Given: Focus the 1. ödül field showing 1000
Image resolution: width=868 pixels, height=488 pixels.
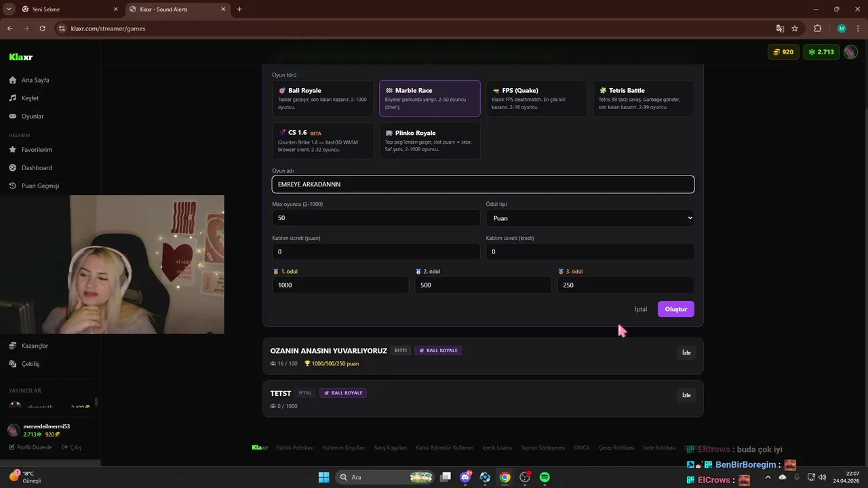Looking at the screenshot, I should (x=340, y=285).
